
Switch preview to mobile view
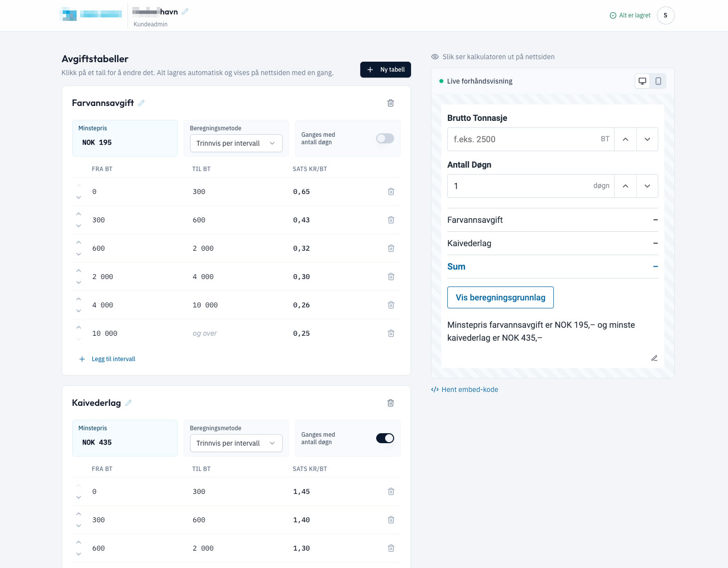(658, 81)
